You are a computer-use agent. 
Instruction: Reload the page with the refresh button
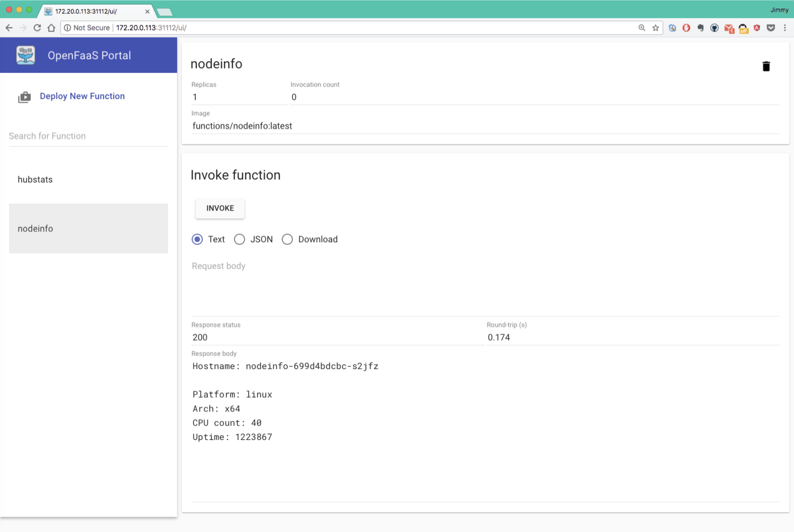pyautogui.click(x=37, y=28)
